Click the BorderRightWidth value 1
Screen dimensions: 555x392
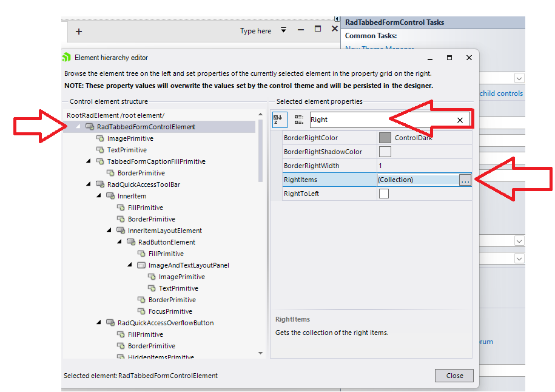[x=380, y=166]
